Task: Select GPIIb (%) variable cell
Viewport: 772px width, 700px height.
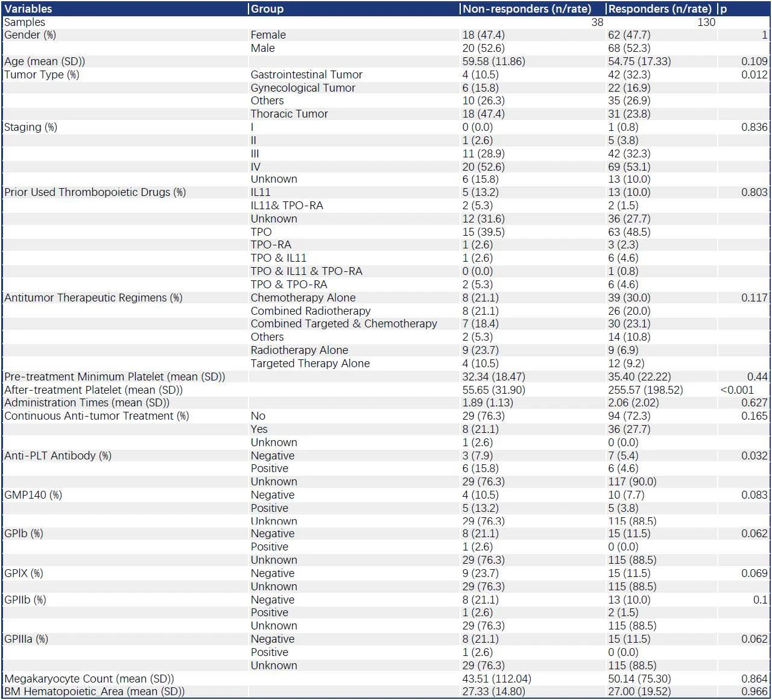Action: (x=25, y=600)
